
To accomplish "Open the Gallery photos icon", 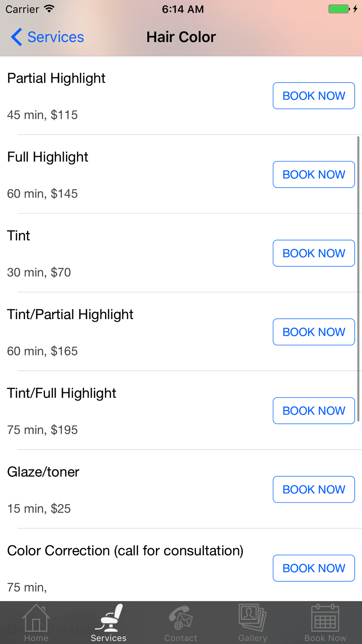I will click(253, 618).
